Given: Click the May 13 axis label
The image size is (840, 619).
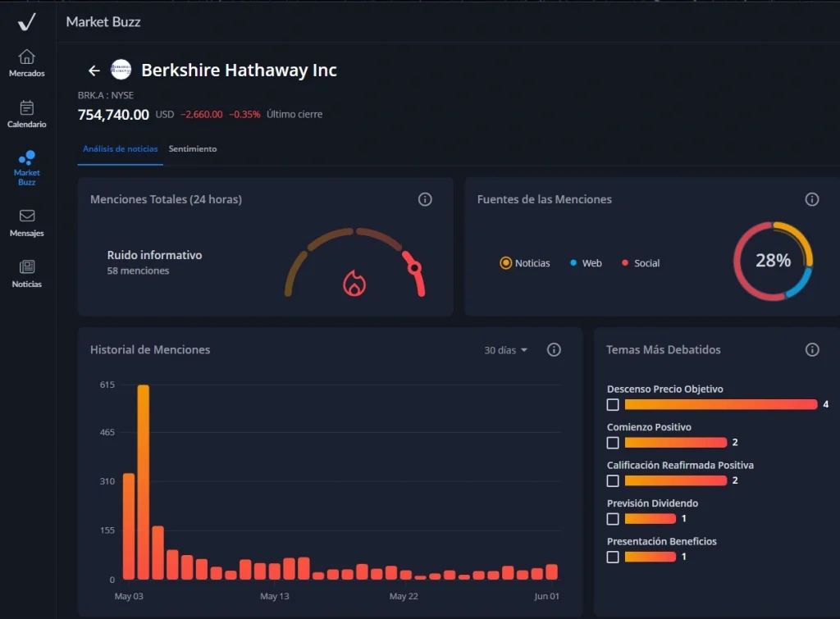Looking at the screenshot, I should 274,596.
